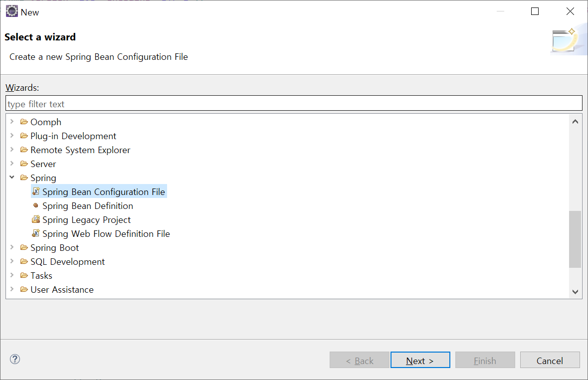Expand the Server category

(12, 163)
